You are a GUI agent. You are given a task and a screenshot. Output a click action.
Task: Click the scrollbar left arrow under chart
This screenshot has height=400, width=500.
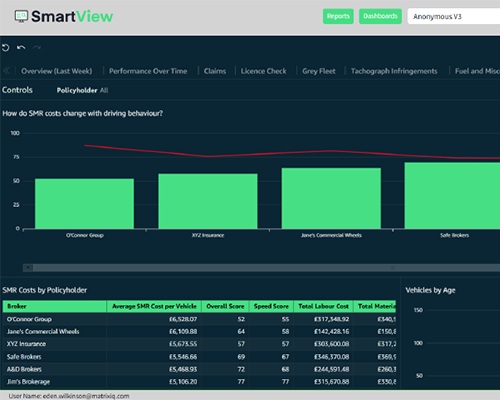[x=28, y=268]
